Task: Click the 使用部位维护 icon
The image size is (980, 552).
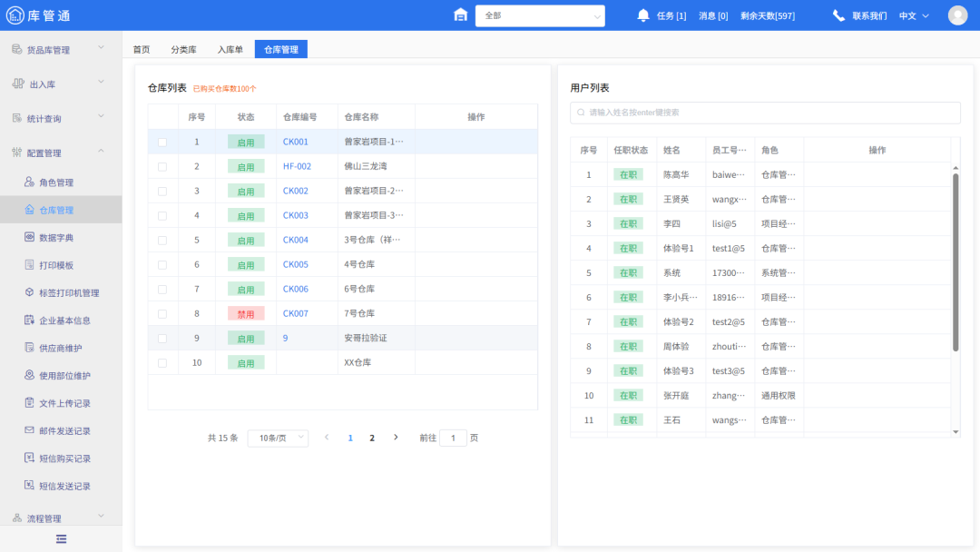Action: [x=29, y=374]
